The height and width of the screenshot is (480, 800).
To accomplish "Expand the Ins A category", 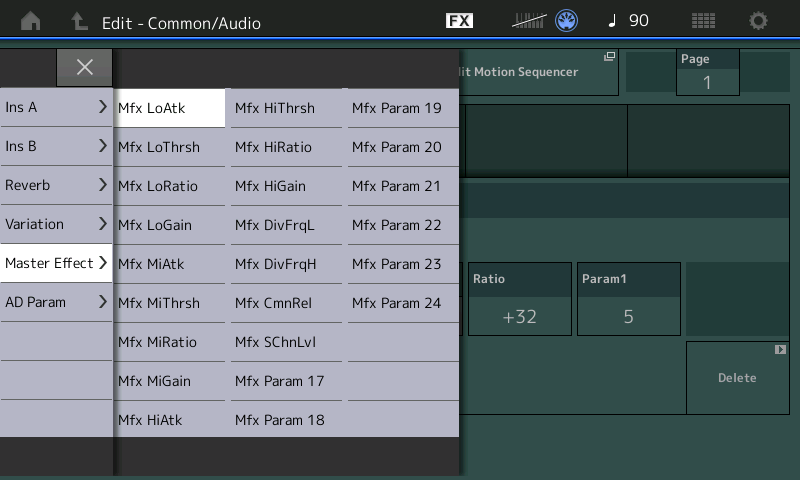I will point(56,107).
